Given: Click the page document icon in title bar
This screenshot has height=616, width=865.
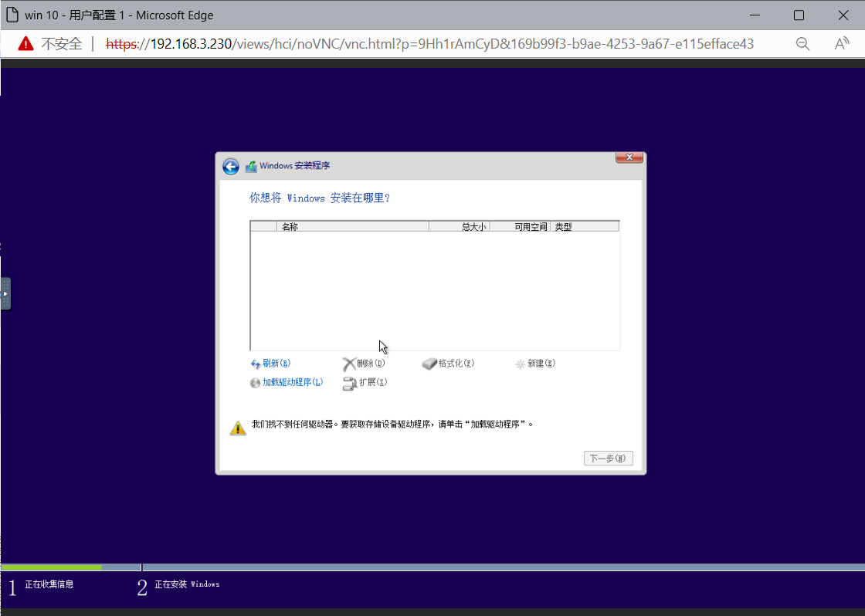Looking at the screenshot, I should pyautogui.click(x=12, y=15).
